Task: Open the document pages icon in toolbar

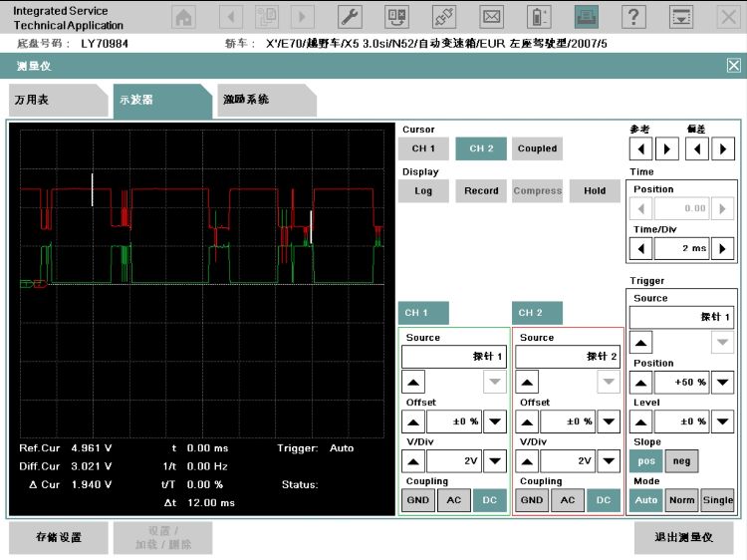Action: [x=267, y=17]
